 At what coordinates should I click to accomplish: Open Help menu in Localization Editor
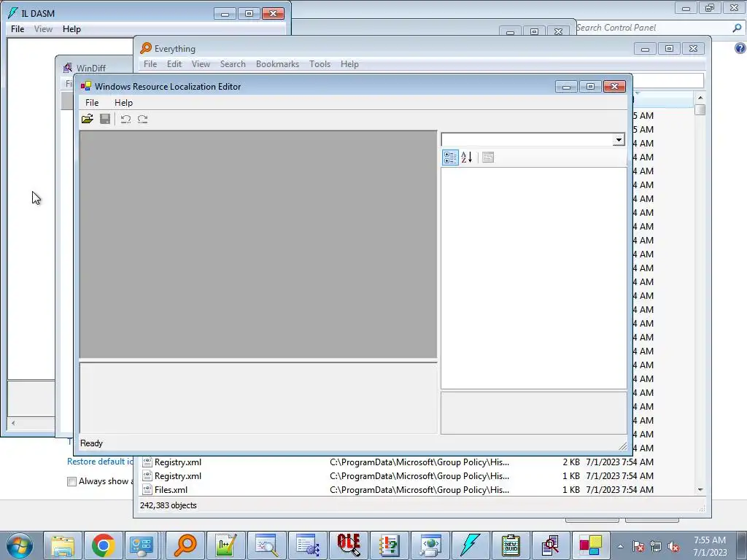[x=123, y=102]
